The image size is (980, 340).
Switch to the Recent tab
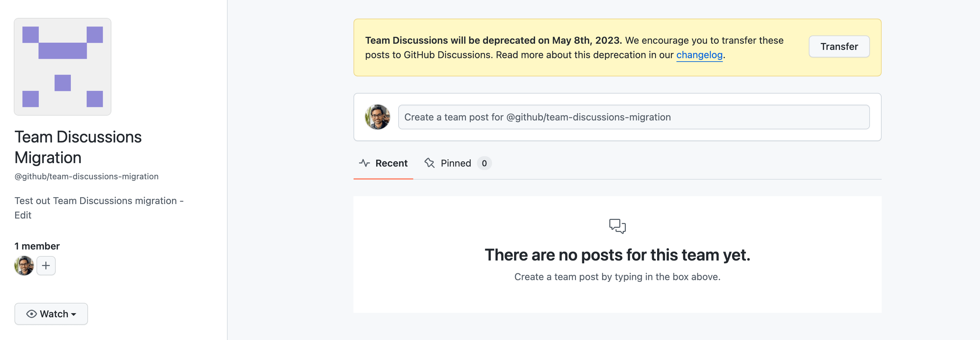pos(391,163)
